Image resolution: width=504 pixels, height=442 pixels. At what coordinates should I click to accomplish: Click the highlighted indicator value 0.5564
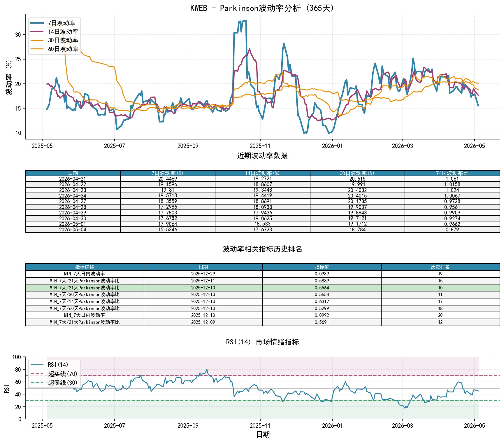[322, 288]
